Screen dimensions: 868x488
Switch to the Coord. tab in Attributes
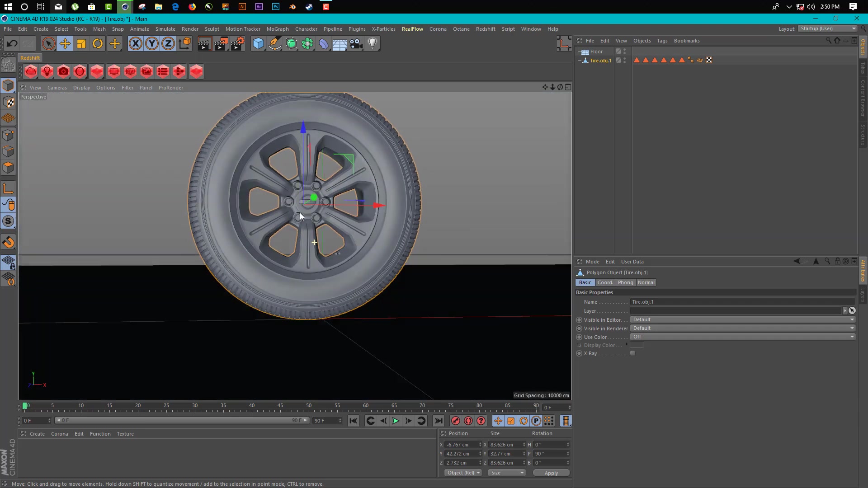click(606, 282)
